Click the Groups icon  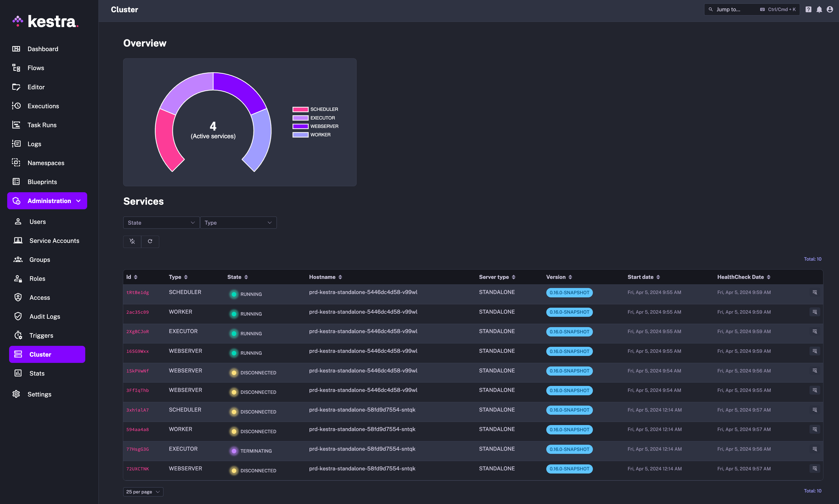18,259
